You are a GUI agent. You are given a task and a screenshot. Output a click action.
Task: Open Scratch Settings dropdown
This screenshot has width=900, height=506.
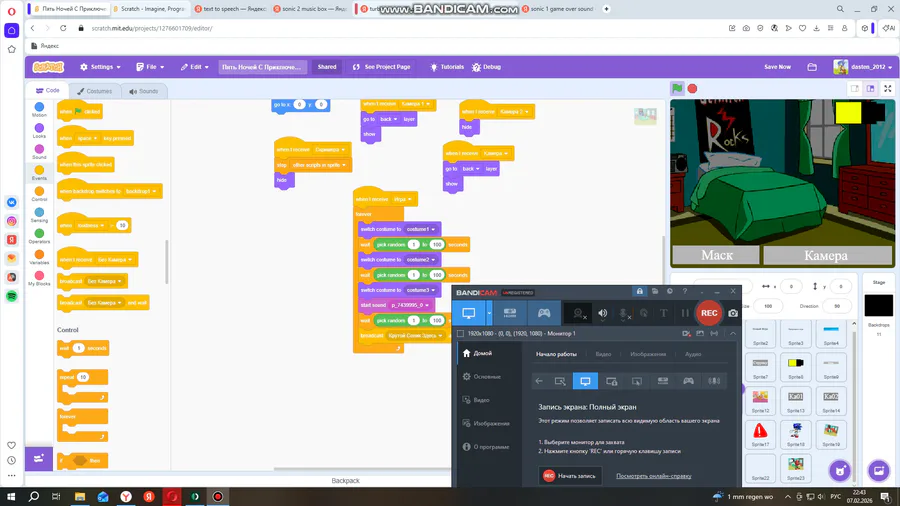coord(100,67)
